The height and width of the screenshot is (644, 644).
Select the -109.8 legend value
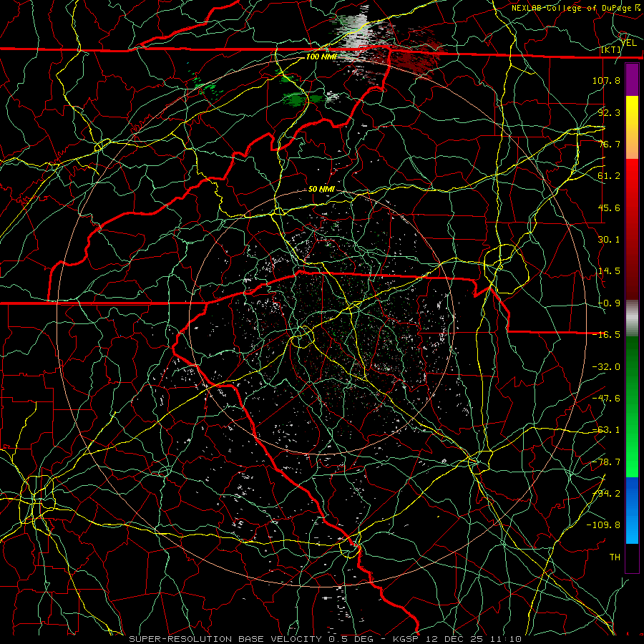[x=603, y=525]
